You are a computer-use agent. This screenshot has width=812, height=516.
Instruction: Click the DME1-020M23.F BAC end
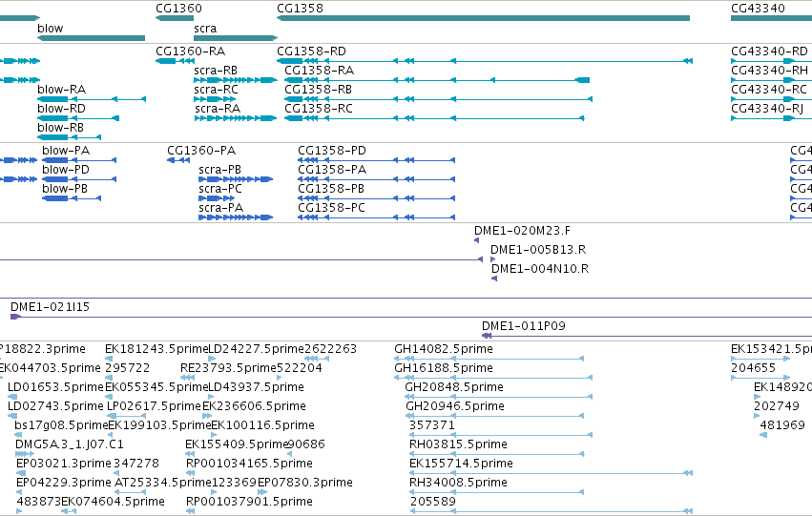pos(476,240)
